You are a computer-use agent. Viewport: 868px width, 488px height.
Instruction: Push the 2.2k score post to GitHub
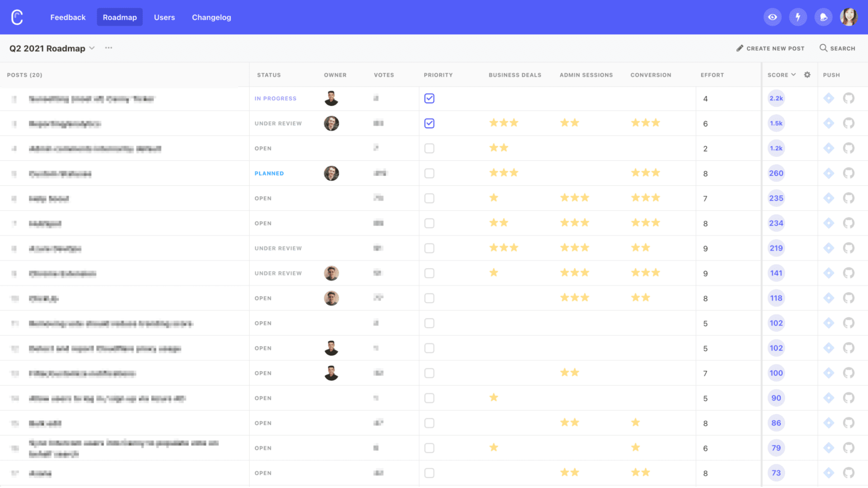pos(848,98)
